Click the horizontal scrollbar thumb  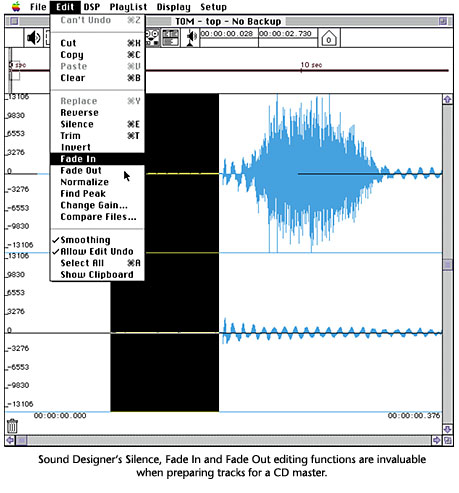click(22, 441)
